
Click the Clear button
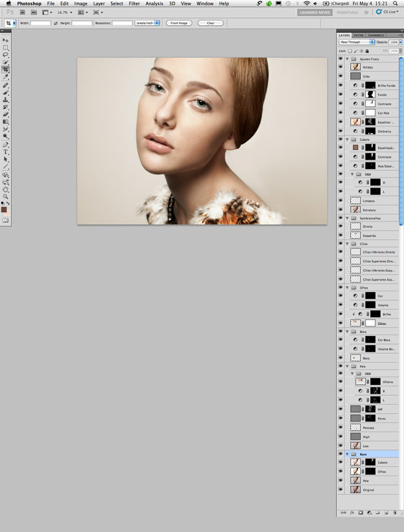[211, 23]
